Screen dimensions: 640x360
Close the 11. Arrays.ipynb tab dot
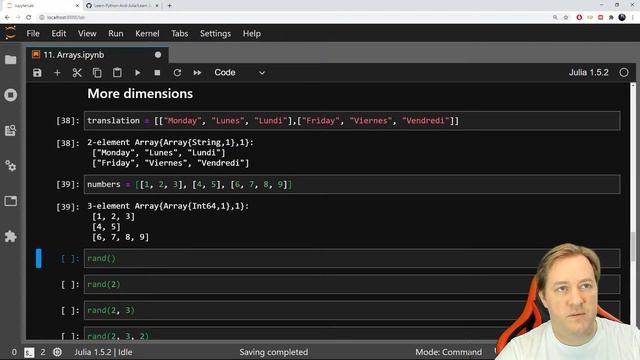click(x=158, y=55)
